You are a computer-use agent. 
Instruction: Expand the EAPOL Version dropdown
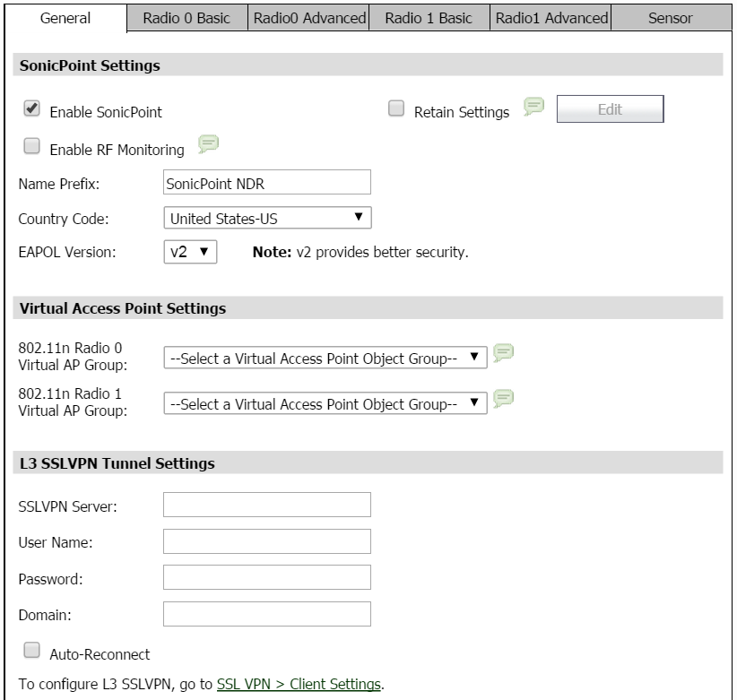[190, 252]
